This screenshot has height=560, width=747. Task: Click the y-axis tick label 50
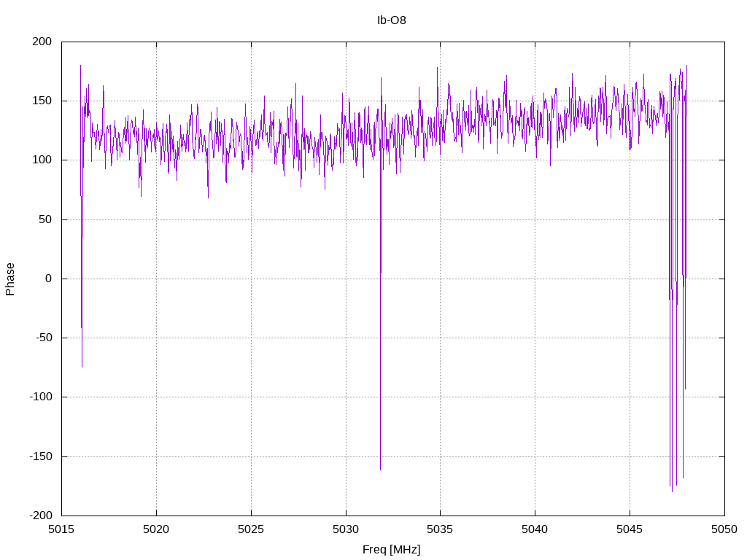(45, 219)
